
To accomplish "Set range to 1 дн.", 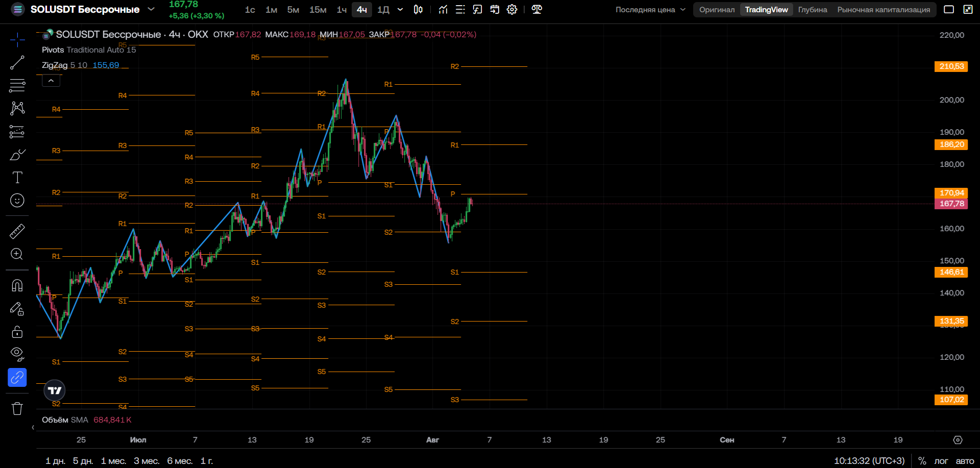I will 55,461.
